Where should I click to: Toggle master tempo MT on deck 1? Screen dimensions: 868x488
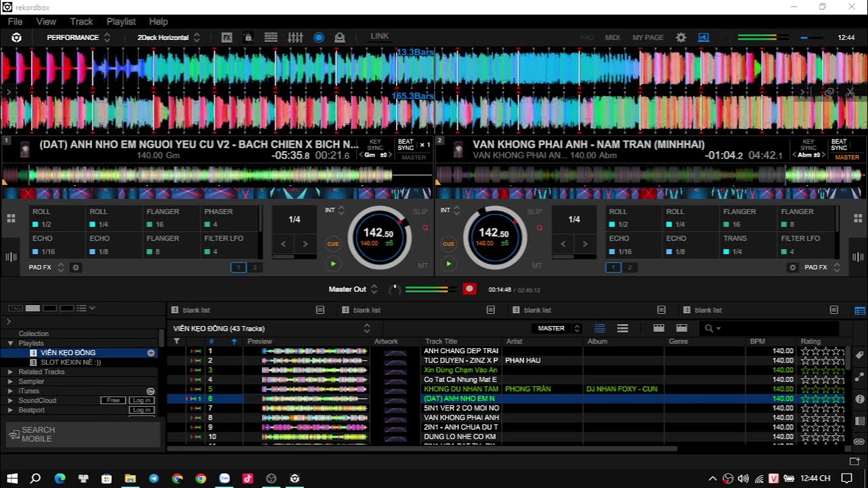(422, 266)
